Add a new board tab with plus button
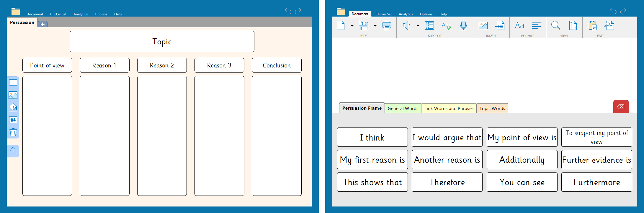The width and height of the screenshot is (644, 213). (43, 24)
